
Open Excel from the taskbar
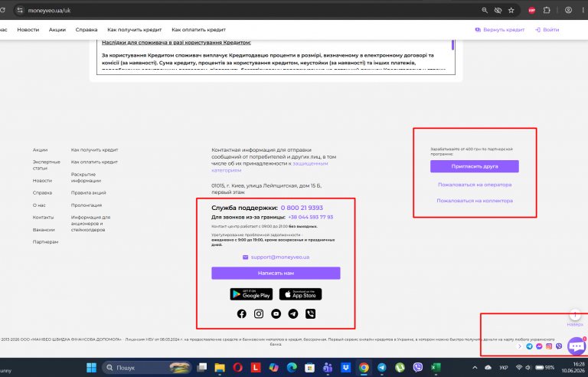coord(436,368)
